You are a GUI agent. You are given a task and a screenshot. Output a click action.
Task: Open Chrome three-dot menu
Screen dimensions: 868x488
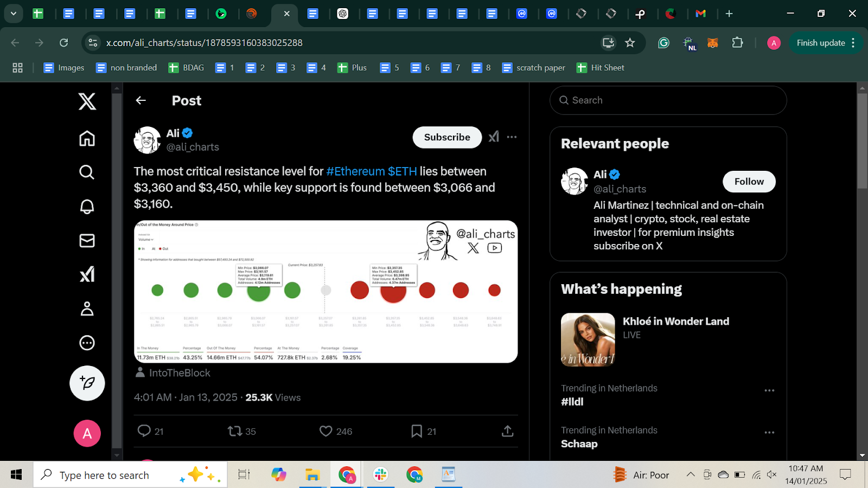tap(853, 43)
